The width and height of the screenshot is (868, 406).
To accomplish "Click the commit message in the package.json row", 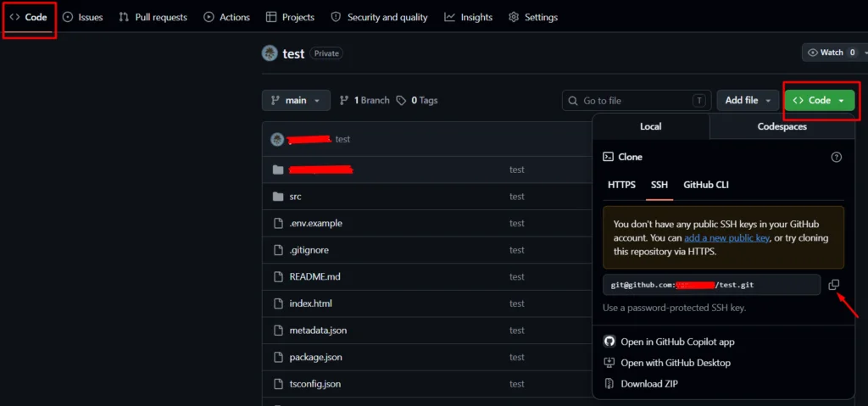I will [x=517, y=357].
